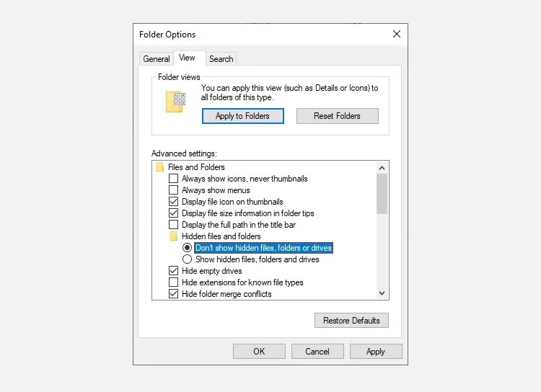
Task: Click the Hidden files and folders folder icon
Action: 173,236
